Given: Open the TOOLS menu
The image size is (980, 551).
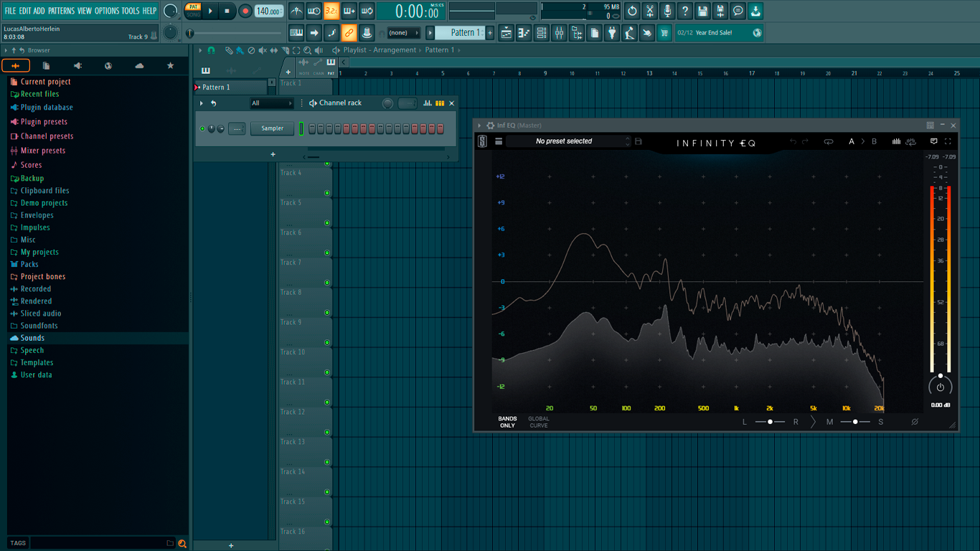Looking at the screenshot, I should pyautogui.click(x=131, y=11).
